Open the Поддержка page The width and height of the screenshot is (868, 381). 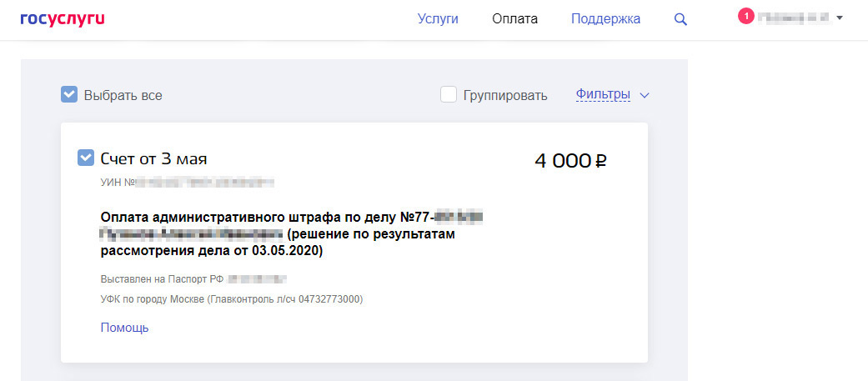pyautogui.click(x=605, y=19)
